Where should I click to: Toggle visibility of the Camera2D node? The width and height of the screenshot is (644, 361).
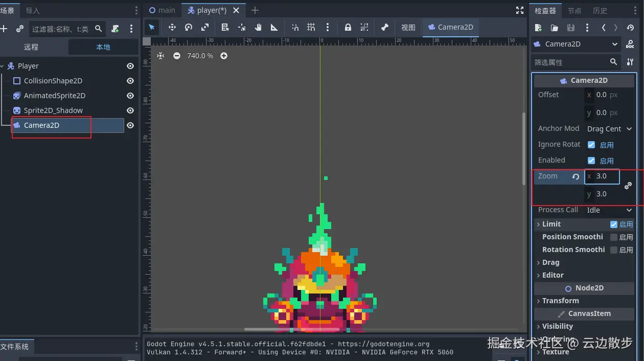coord(130,125)
